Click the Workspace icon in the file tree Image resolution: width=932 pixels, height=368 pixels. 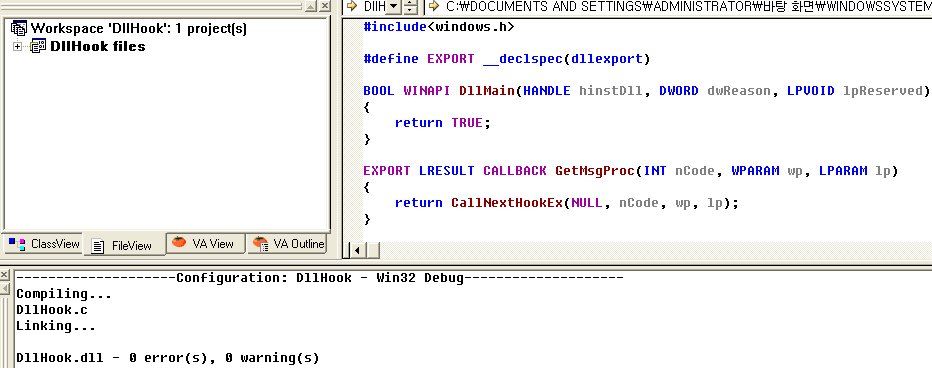[19, 28]
